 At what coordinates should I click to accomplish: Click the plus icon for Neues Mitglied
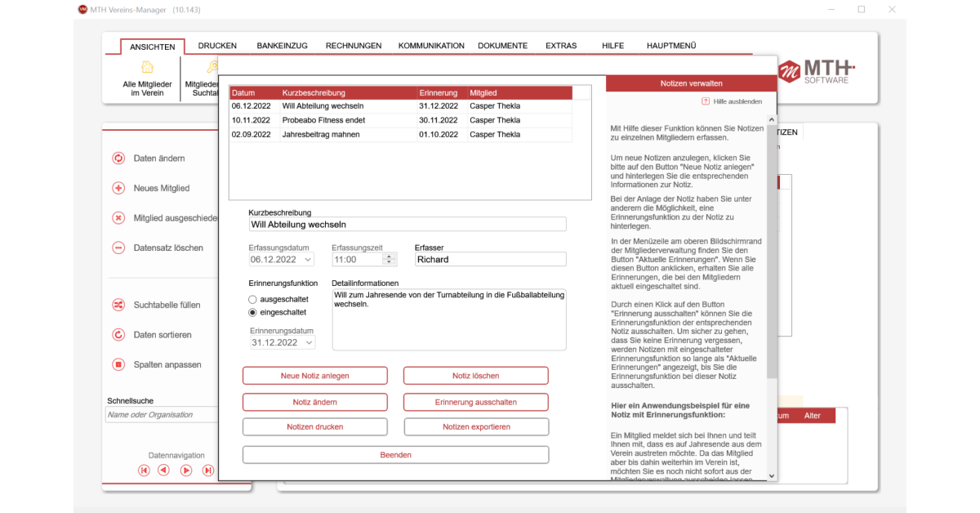[118, 188]
